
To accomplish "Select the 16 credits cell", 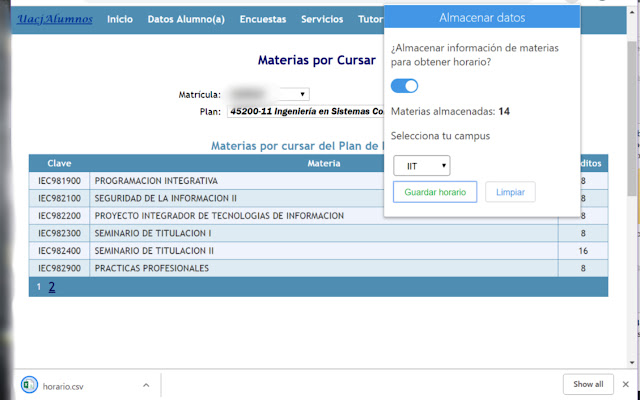I will pyautogui.click(x=583, y=251).
